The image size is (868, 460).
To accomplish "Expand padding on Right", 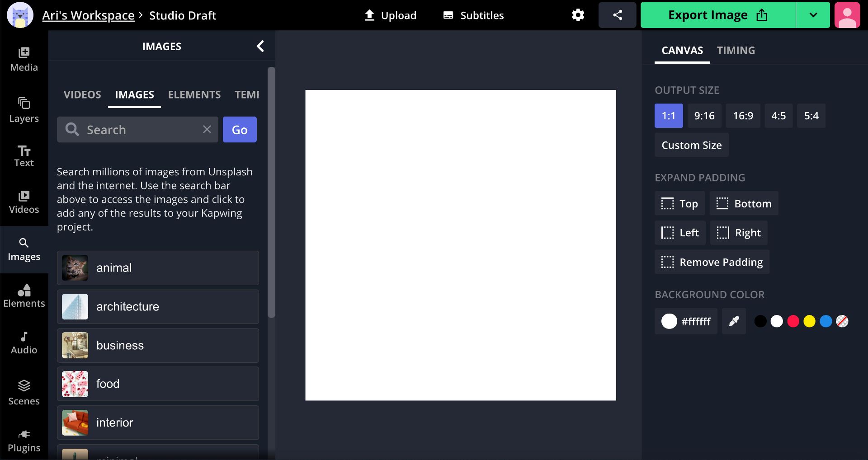I will (739, 233).
